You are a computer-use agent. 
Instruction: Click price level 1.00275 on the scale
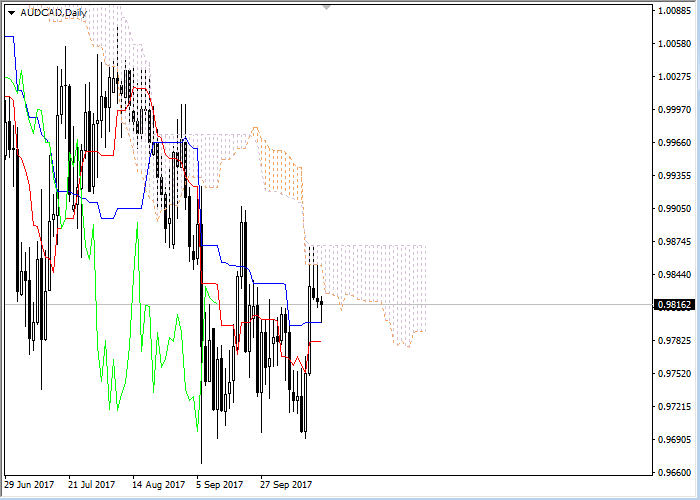(x=675, y=77)
